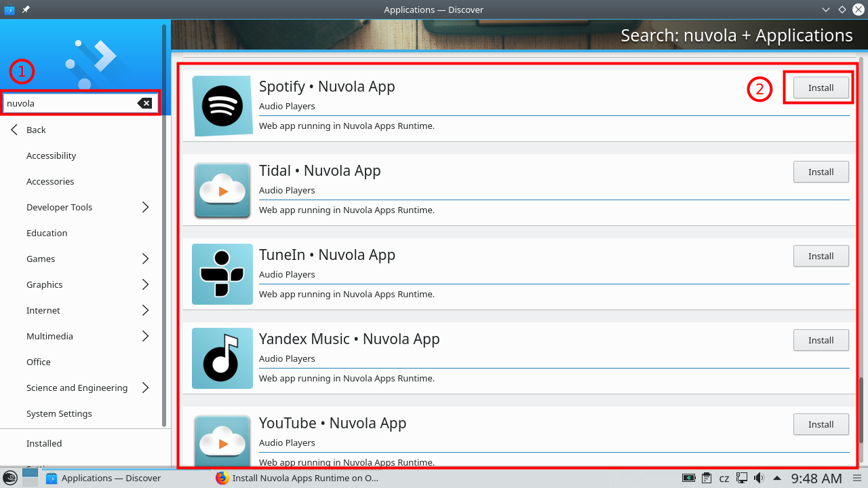Open the openSUSE application launcher

(x=9, y=478)
